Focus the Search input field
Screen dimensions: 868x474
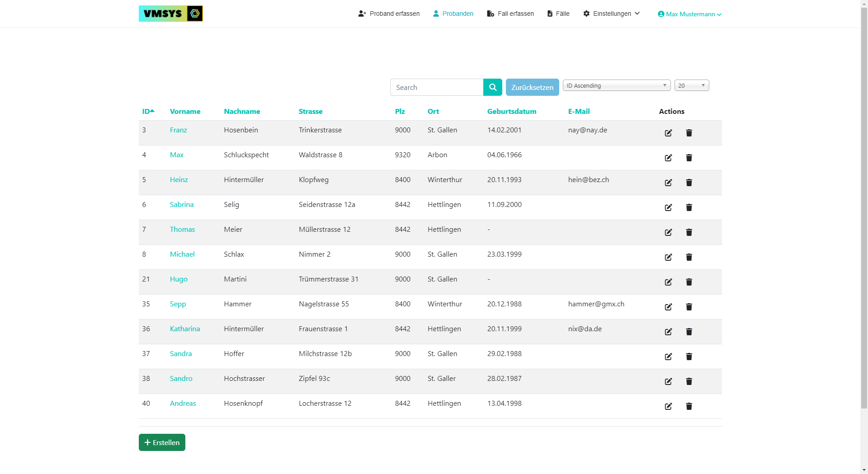click(436, 87)
